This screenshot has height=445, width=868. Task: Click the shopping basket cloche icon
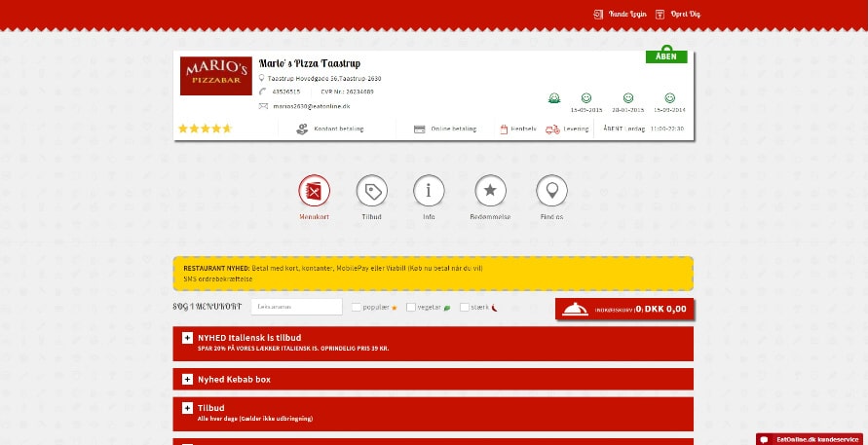(575, 309)
